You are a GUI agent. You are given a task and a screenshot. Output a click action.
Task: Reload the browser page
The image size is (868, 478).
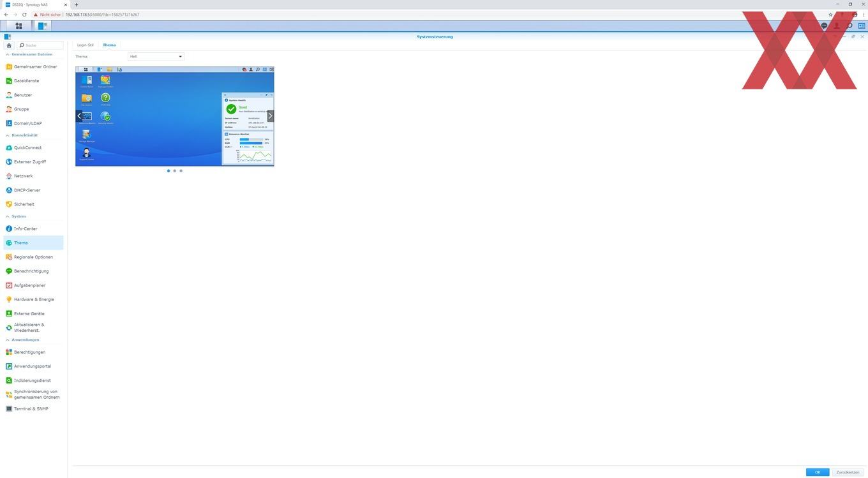pos(24,14)
